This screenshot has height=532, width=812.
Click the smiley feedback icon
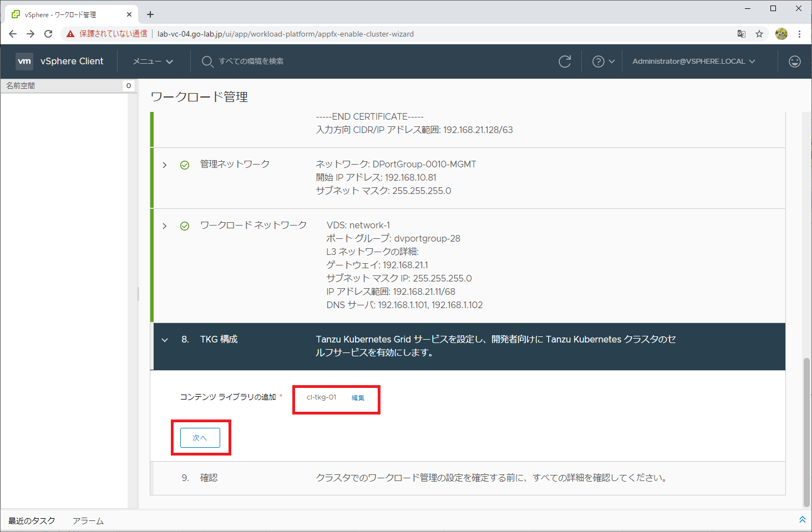pyautogui.click(x=795, y=62)
